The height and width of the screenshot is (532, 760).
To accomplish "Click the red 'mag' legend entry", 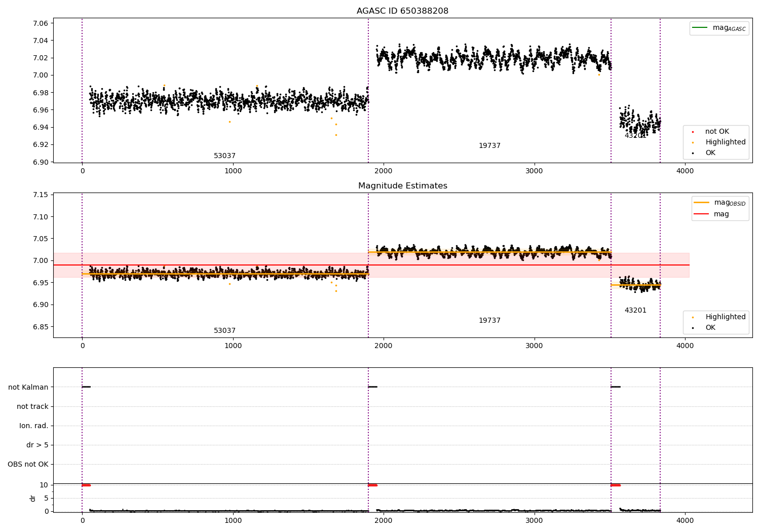I will coord(712,214).
